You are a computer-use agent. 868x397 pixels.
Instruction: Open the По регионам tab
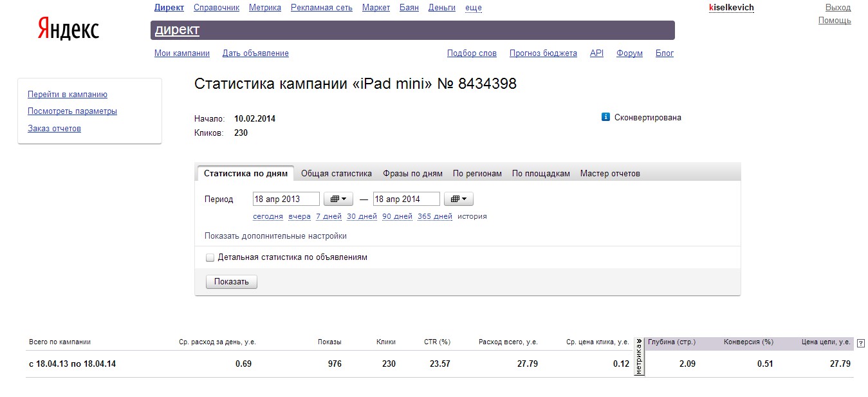(477, 174)
